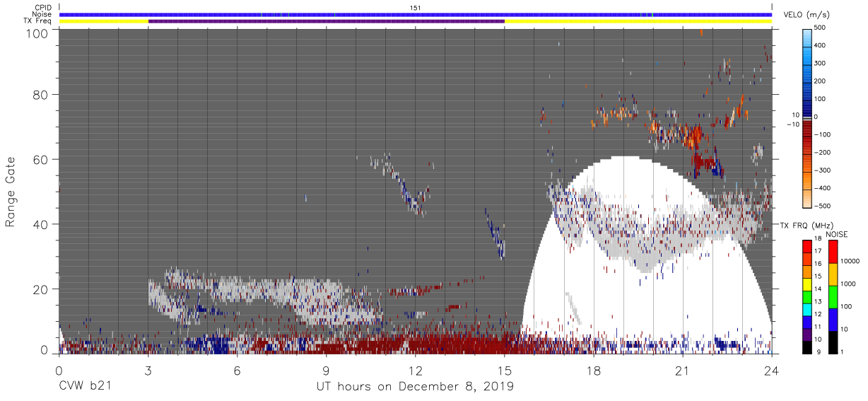Click the 12 hour tick on UT axis

(x=415, y=371)
